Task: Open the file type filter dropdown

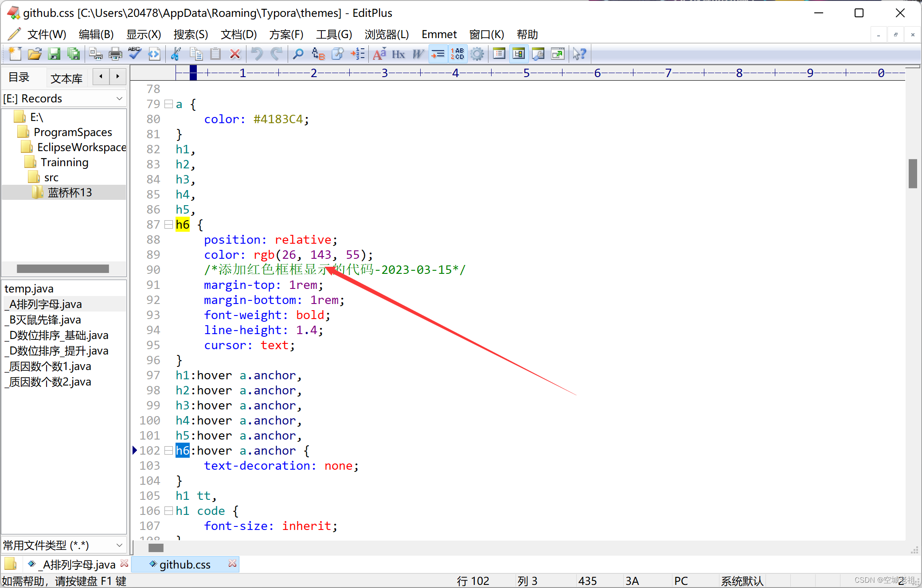Action: (119, 545)
